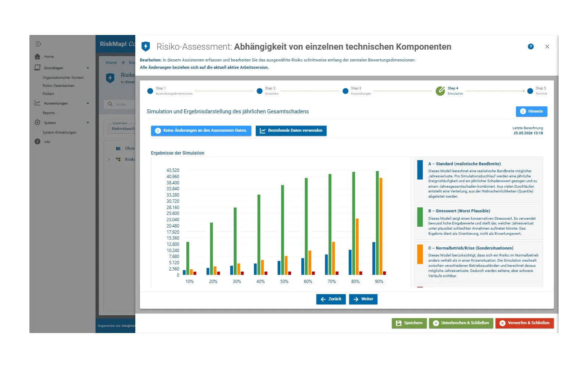Click the shield icon in dialog header
588x368 pixels.
click(146, 46)
